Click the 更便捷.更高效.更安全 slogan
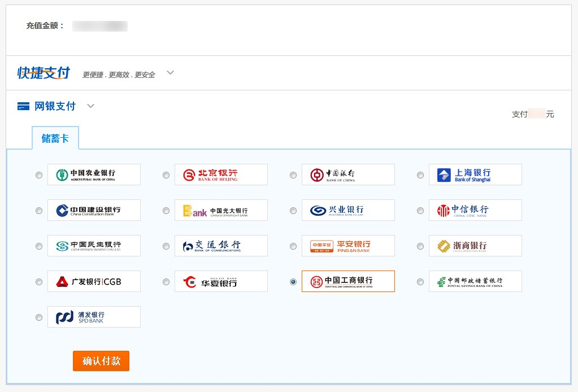This screenshot has height=392, width=578. [x=119, y=75]
